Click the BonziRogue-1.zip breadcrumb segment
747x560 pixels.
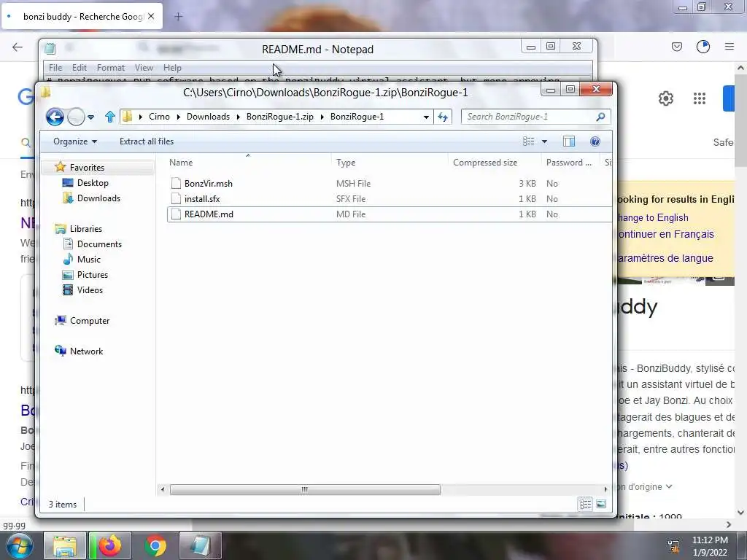click(x=279, y=117)
